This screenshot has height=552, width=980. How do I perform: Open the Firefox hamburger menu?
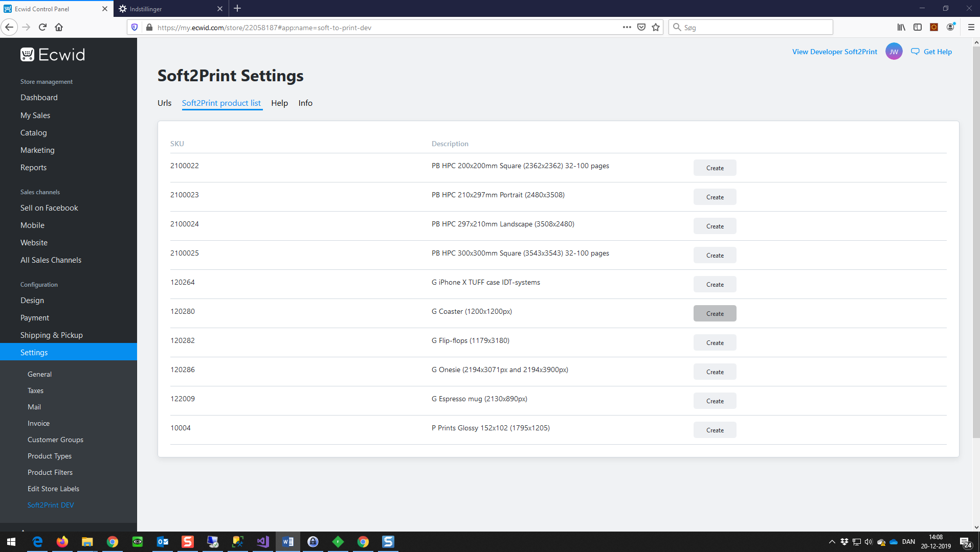coord(971,27)
